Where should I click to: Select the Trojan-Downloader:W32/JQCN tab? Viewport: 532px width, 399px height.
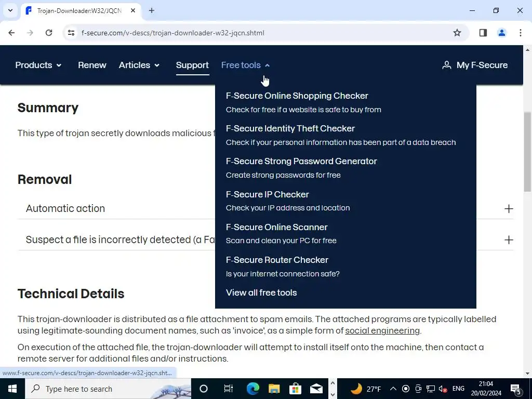[x=81, y=10]
